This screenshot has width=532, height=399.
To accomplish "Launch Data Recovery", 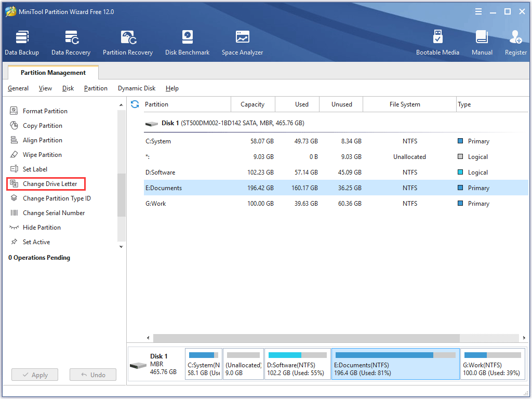I will click(71, 42).
